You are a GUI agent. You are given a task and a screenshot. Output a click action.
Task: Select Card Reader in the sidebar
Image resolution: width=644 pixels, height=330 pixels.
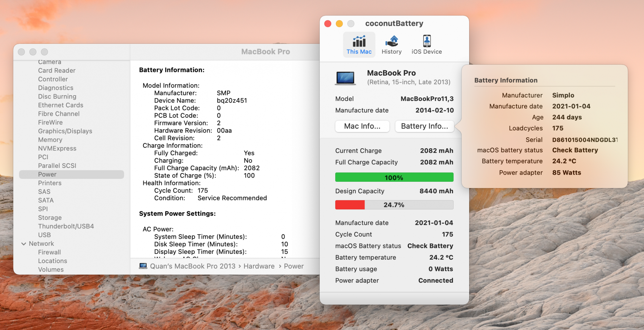tap(57, 70)
